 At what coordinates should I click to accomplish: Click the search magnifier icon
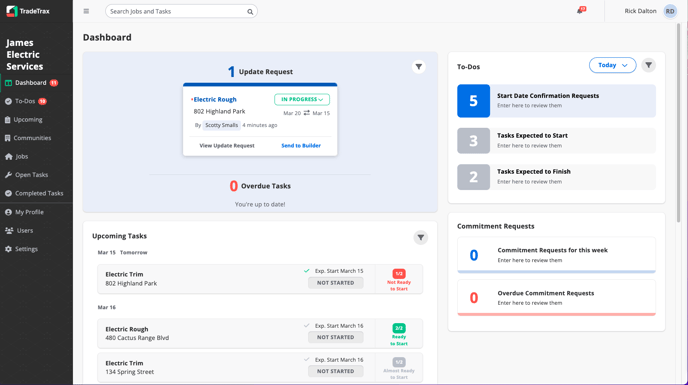250,12
